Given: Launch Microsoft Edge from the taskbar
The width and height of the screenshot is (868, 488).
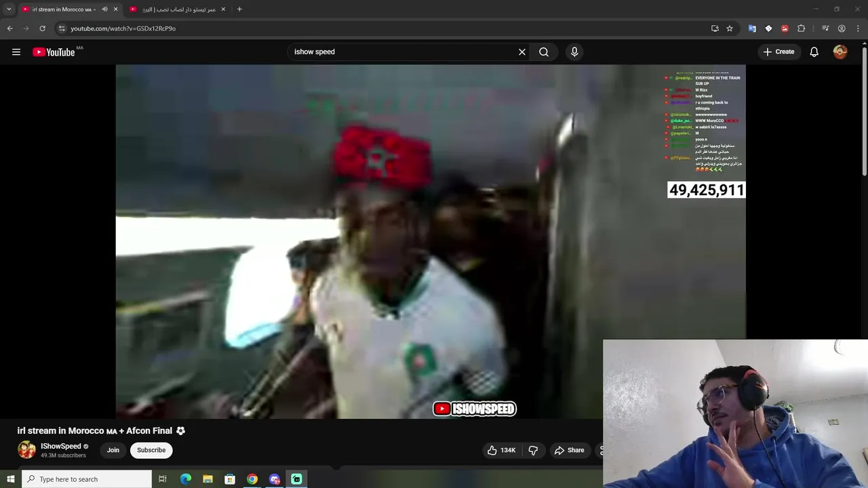Looking at the screenshot, I should (x=186, y=479).
